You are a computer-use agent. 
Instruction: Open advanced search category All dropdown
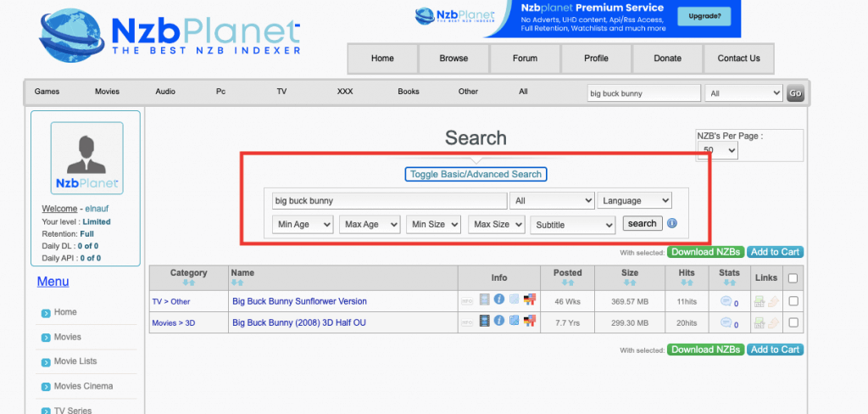point(552,200)
